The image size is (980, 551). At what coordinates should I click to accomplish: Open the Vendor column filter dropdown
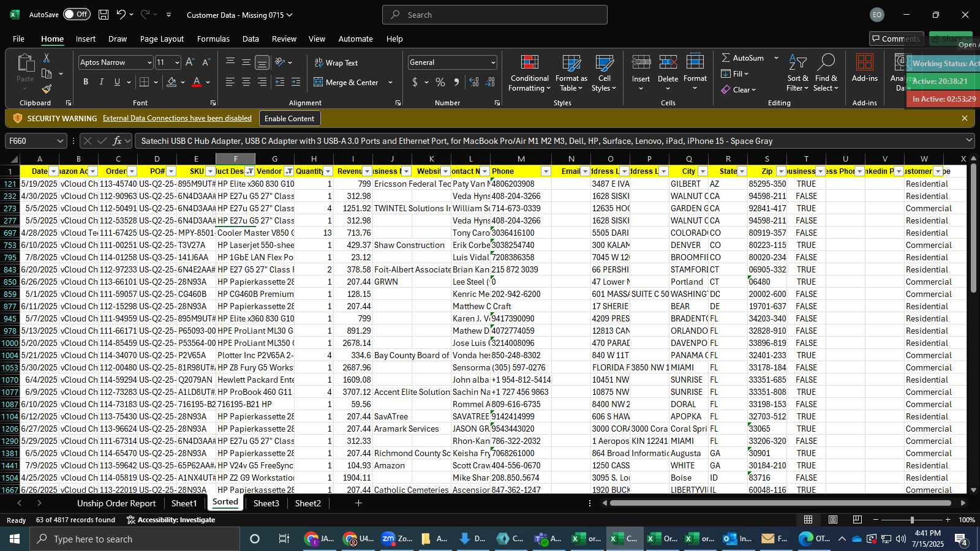click(x=288, y=171)
